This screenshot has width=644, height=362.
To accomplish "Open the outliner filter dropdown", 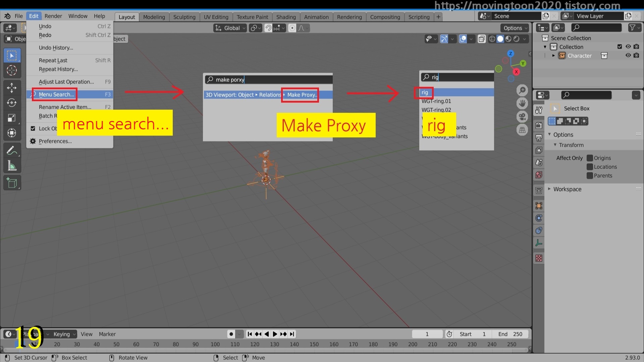I will [x=635, y=28].
